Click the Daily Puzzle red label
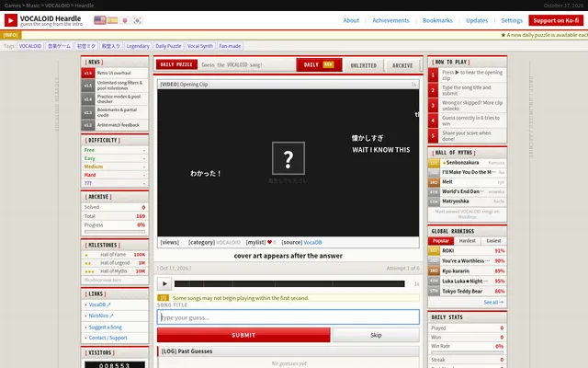588x368 pixels. (176, 64)
